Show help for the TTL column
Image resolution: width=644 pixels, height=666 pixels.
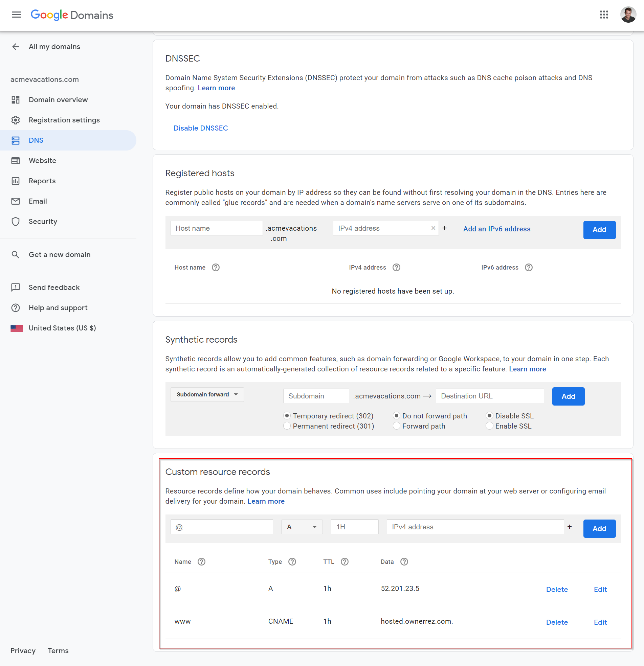tap(345, 562)
